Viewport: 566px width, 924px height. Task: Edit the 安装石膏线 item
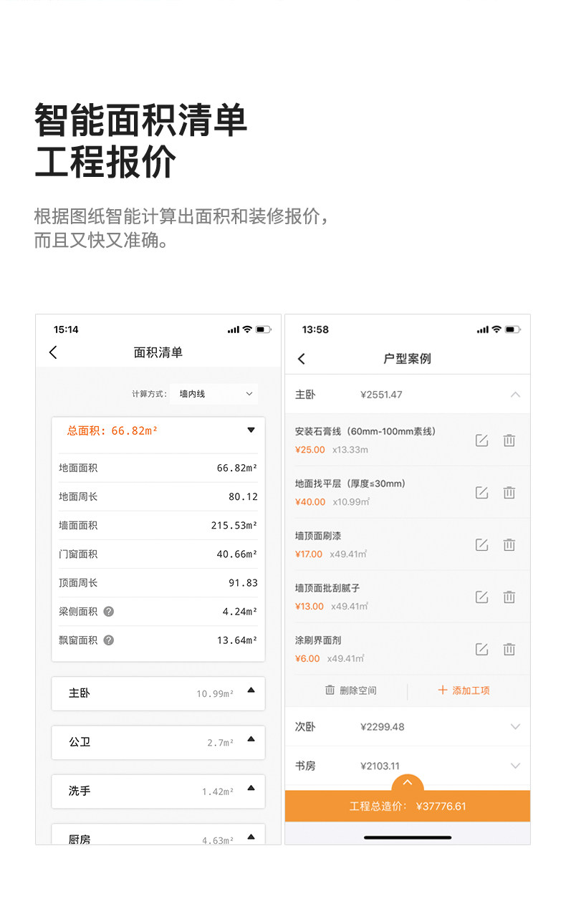pyautogui.click(x=481, y=441)
